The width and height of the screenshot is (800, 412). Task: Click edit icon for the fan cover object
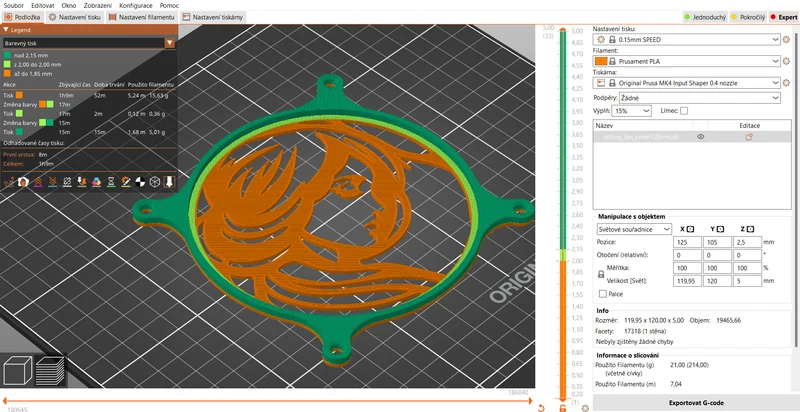coord(749,137)
